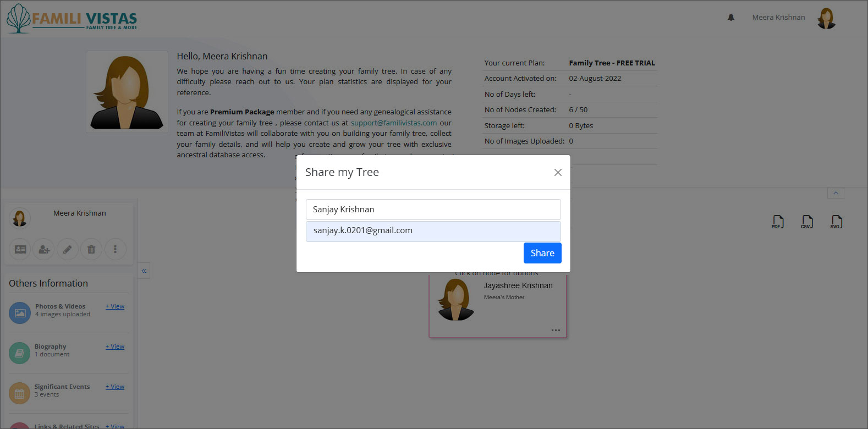The width and height of the screenshot is (868, 429).
Task: Open Jayashree Krishnan node options ellipsis
Action: coord(556,331)
